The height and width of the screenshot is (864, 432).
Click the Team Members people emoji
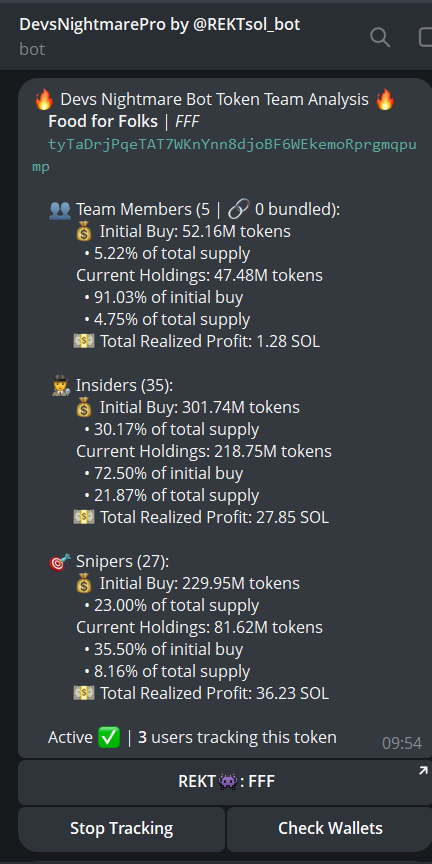[x=60, y=209]
